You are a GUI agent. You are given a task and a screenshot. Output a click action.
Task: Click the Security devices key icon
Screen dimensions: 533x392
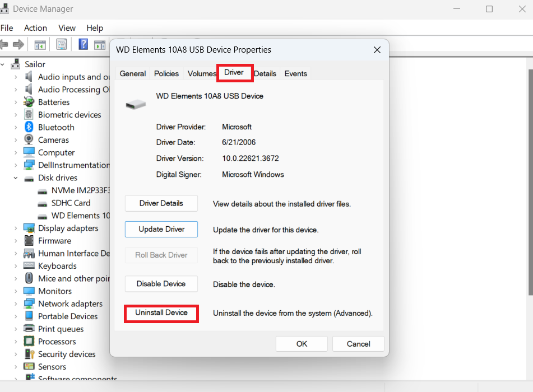[x=29, y=353]
